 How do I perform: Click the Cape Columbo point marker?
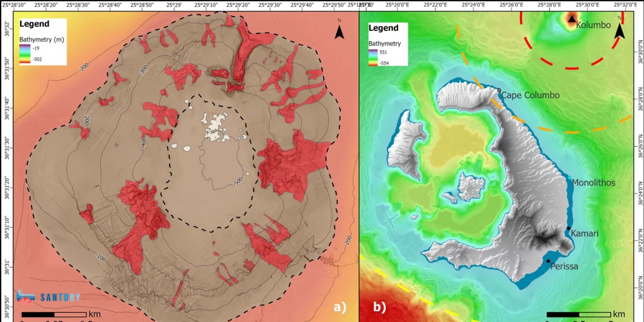pyautogui.click(x=499, y=90)
